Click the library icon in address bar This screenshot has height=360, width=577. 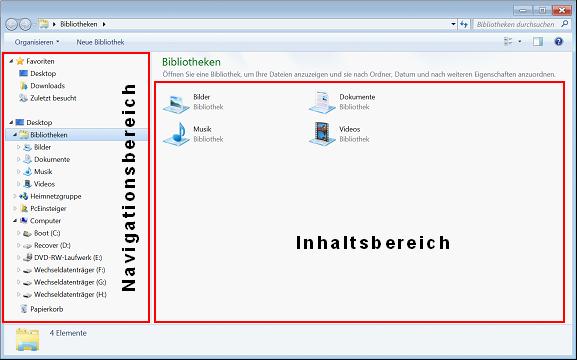(x=44, y=24)
